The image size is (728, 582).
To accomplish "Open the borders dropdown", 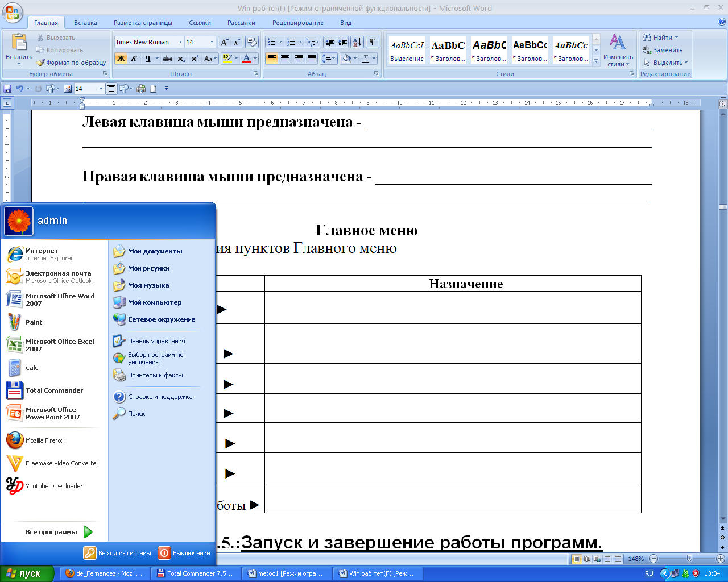I will (x=374, y=59).
